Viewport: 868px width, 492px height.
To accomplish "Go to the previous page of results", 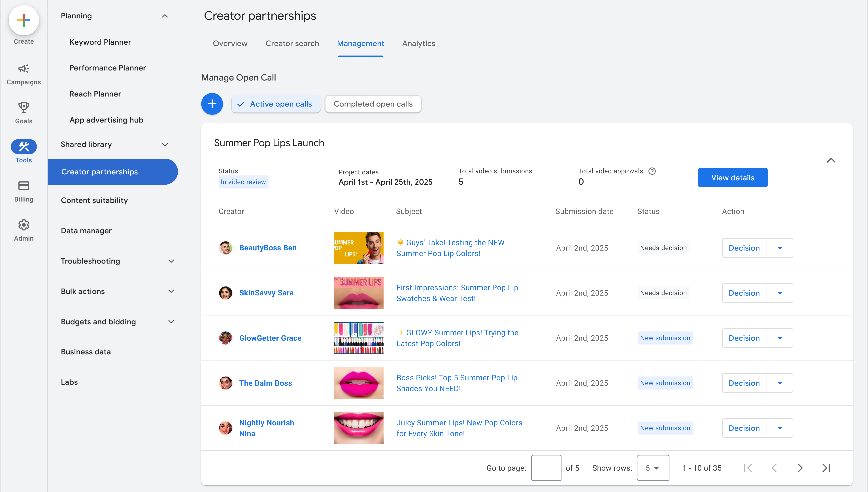I will coord(774,468).
